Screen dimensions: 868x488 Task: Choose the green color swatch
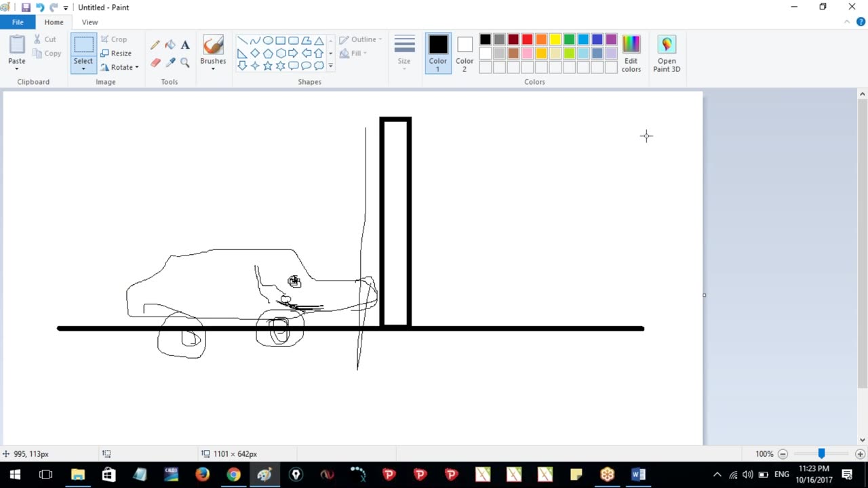569,39
